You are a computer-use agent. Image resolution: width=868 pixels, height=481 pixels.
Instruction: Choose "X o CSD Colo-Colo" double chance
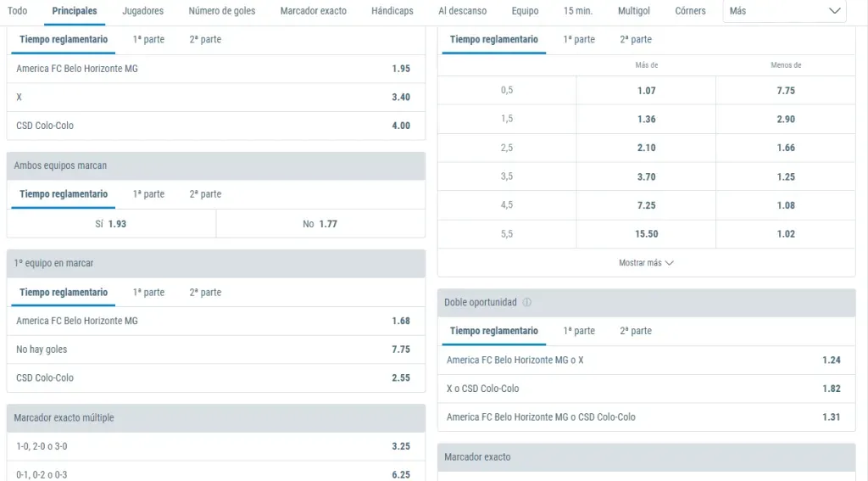point(646,389)
